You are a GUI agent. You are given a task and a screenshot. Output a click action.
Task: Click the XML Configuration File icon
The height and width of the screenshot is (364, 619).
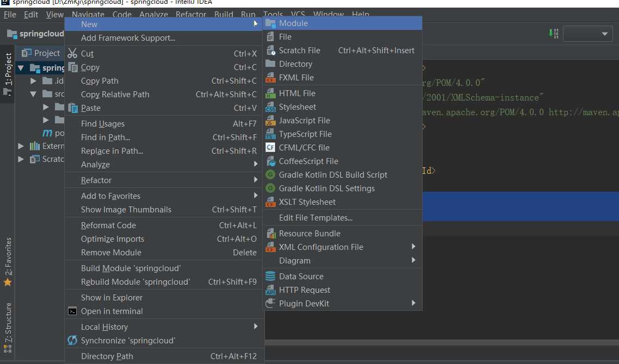(270, 247)
